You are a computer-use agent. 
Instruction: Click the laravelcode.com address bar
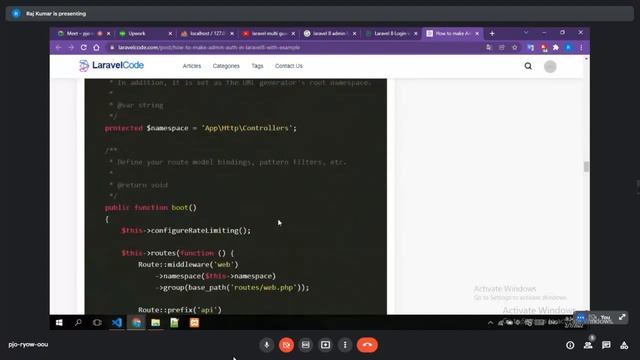(294, 47)
